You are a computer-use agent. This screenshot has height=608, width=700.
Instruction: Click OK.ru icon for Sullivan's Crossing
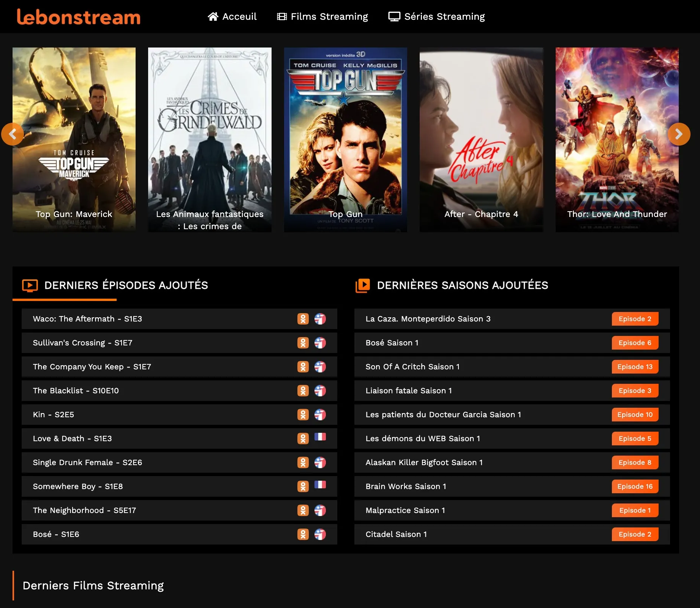pos(303,343)
